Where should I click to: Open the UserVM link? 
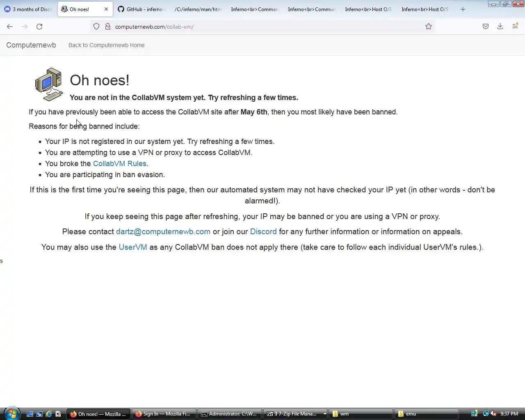coord(133,247)
